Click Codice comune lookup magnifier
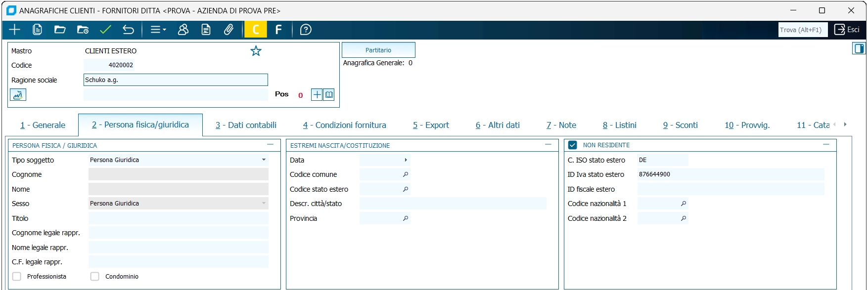The width and height of the screenshot is (868, 290). [x=406, y=174]
